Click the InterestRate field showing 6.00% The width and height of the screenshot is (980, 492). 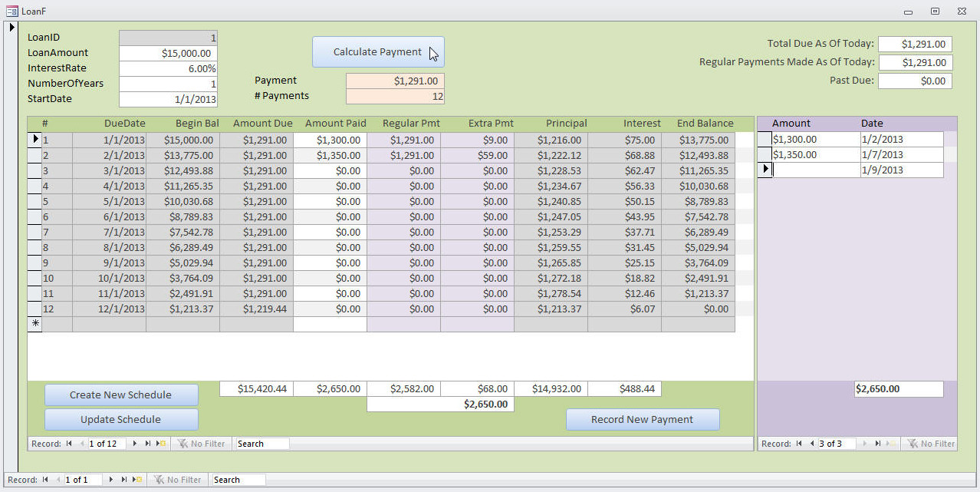(169, 68)
